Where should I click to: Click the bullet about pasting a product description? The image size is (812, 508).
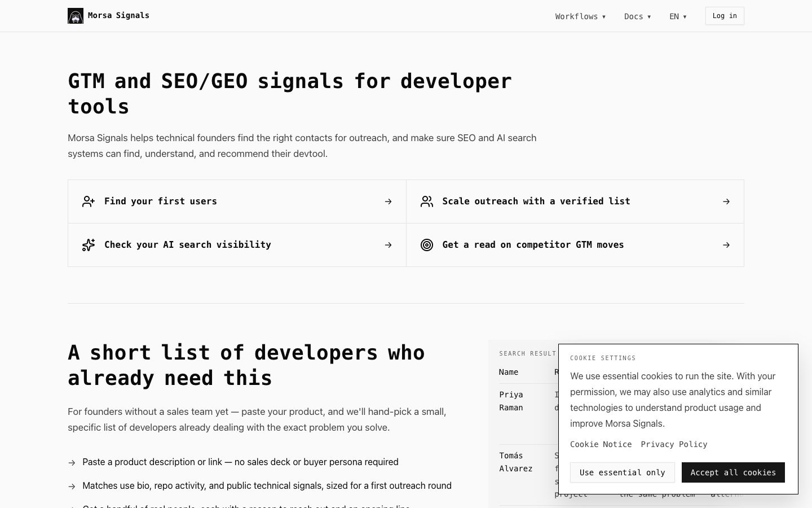point(240,462)
